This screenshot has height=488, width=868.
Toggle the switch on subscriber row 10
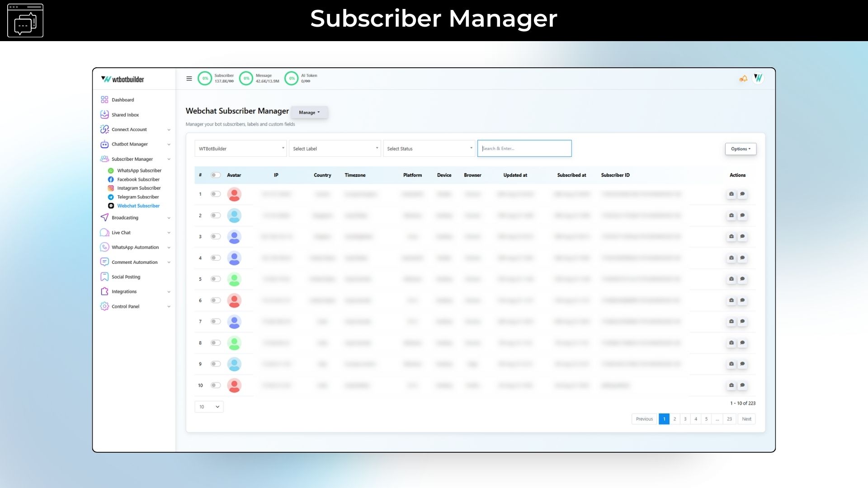click(x=216, y=385)
